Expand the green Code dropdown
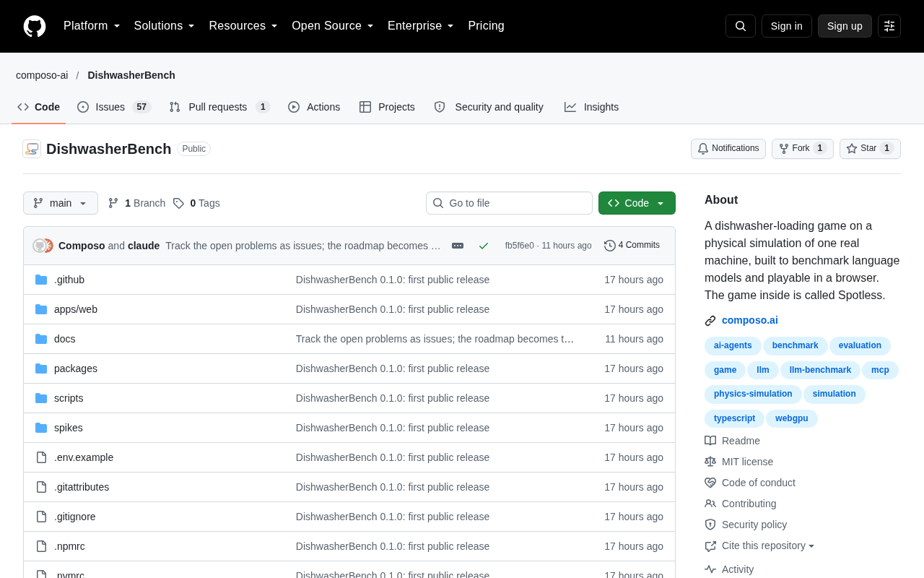 [x=637, y=203]
